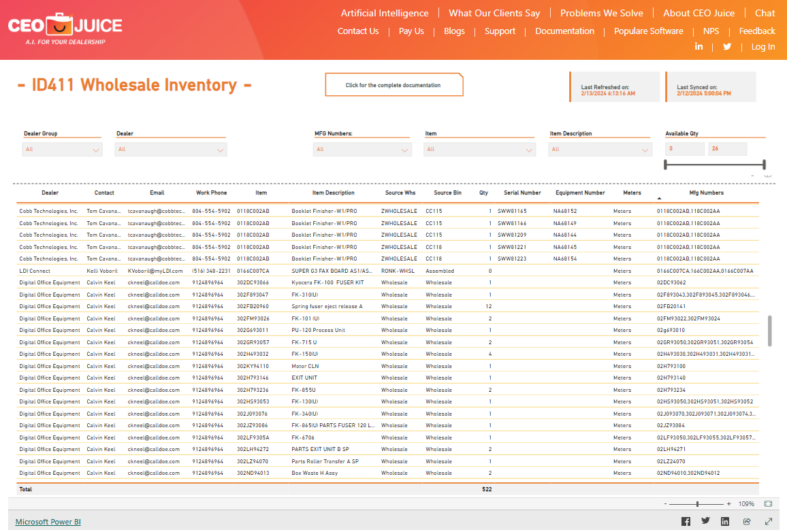Sort by the Email column header
787x532 pixels.
157,193
